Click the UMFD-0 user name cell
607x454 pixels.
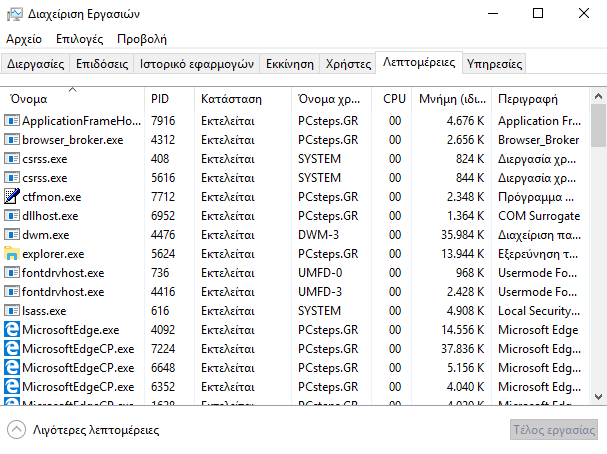pos(320,273)
